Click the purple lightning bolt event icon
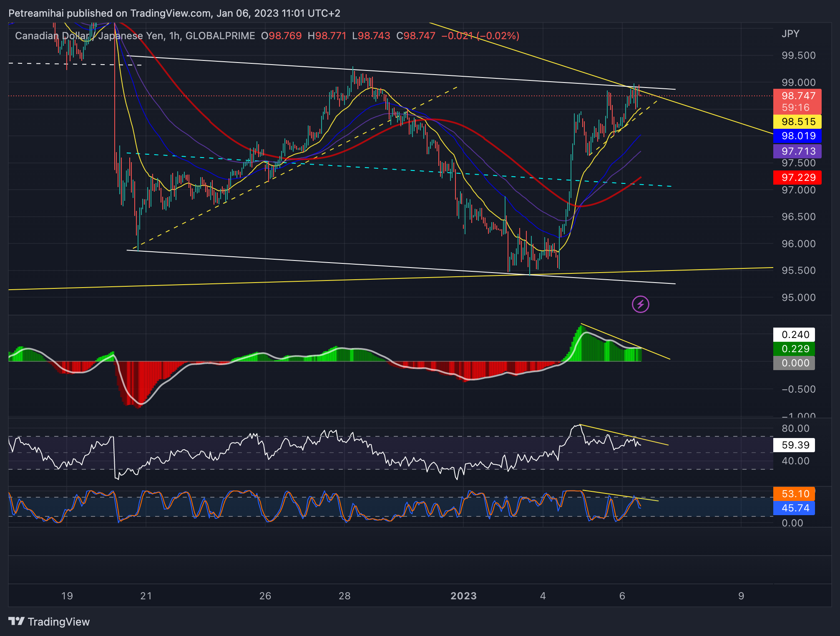Viewport: 840px width, 636px height. (641, 304)
